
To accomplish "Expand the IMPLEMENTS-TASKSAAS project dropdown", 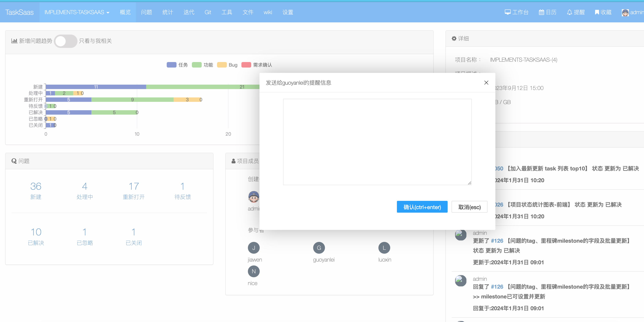I will coord(77,12).
